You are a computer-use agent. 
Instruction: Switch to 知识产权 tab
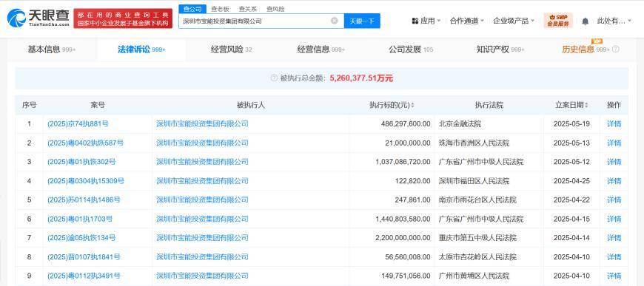[500, 50]
